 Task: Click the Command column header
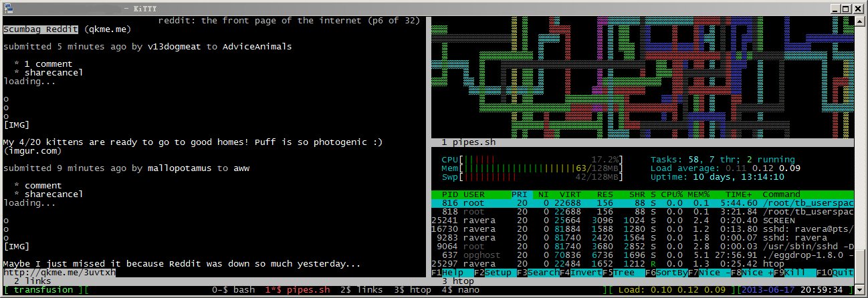click(x=781, y=194)
